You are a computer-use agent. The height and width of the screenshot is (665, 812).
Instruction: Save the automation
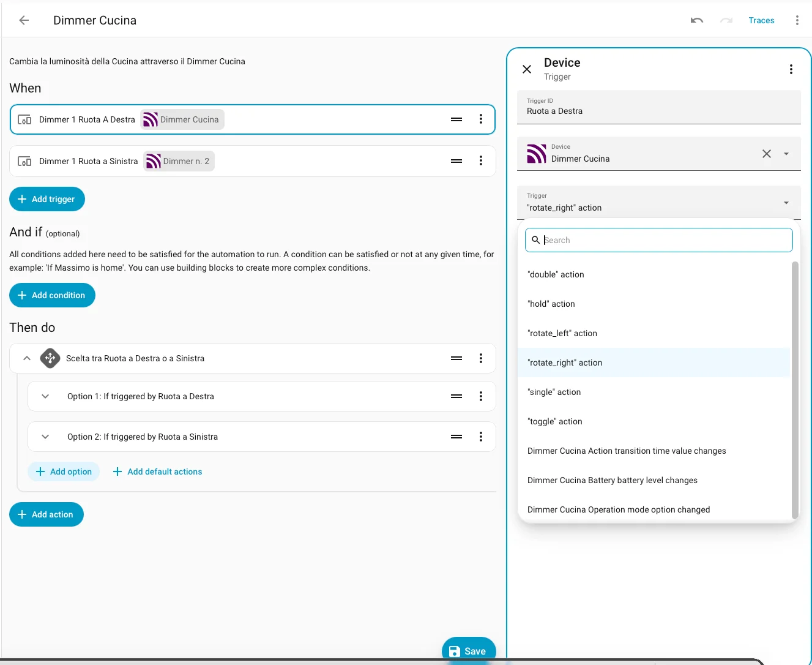pos(469,650)
